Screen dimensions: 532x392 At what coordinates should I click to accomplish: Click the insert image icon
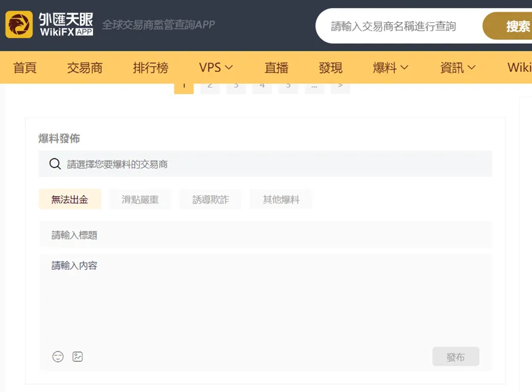pyautogui.click(x=77, y=357)
